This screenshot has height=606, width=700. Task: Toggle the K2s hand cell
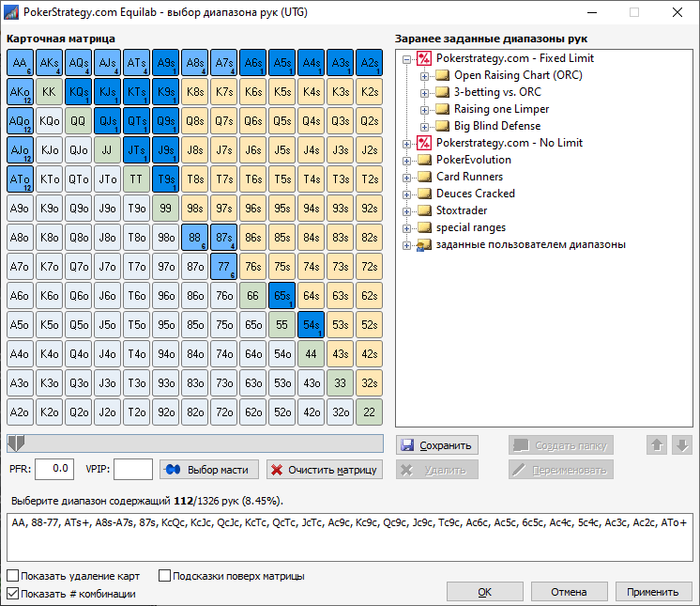(x=369, y=92)
